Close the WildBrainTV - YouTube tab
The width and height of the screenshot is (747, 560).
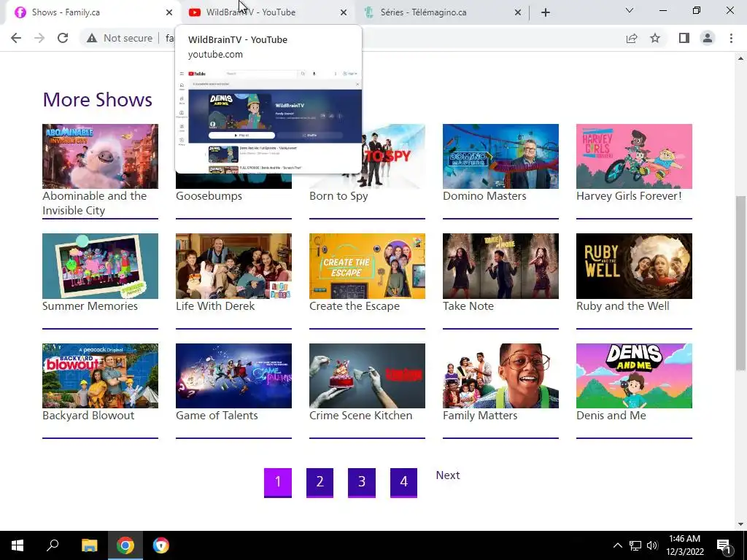click(x=344, y=12)
